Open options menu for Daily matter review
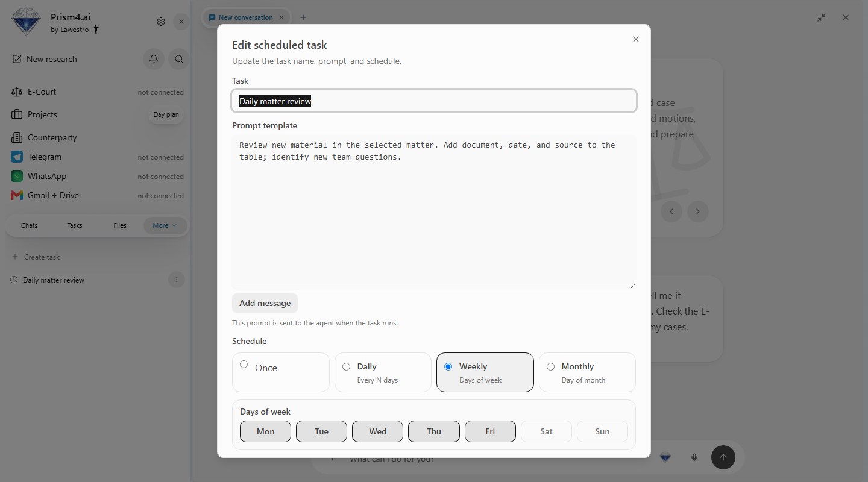Viewport: 868px width, 482px height. 176,280
